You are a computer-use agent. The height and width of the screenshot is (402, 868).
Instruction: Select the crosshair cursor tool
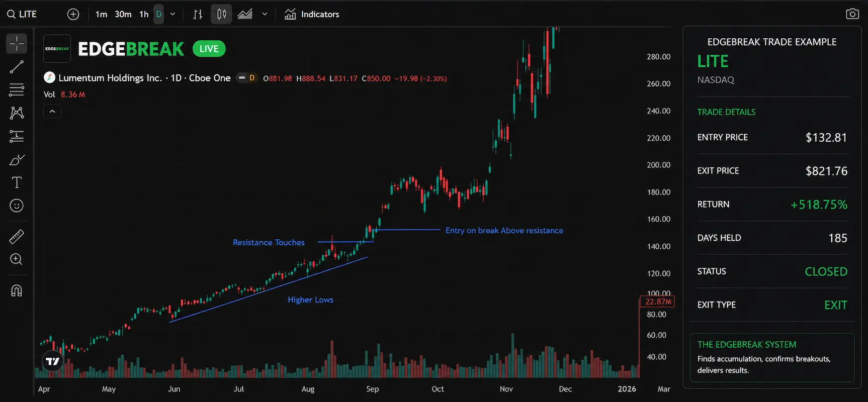[x=17, y=44]
